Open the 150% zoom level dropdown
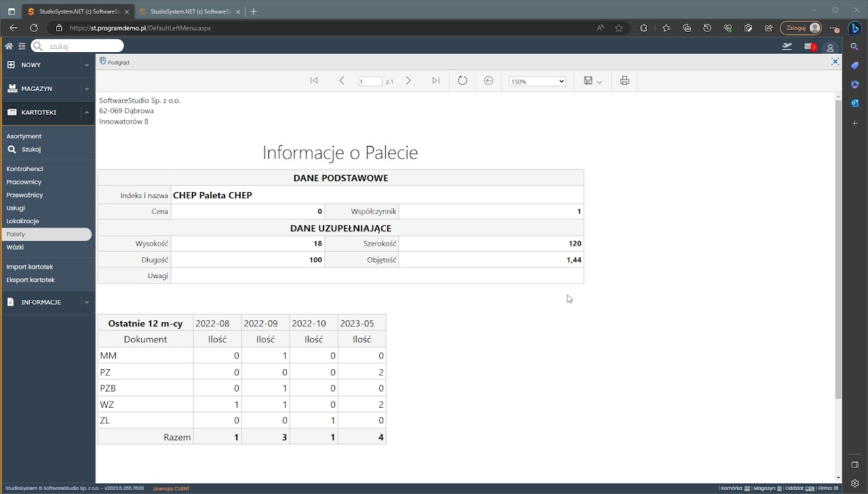 click(537, 81)
